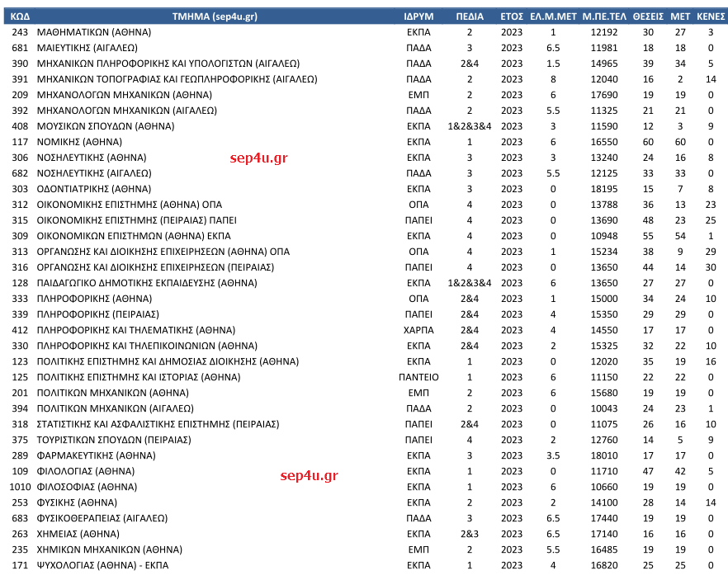Select the ΕΤΟΣ column header
Viewport: 728px width, 580px height.
[512, 17]
